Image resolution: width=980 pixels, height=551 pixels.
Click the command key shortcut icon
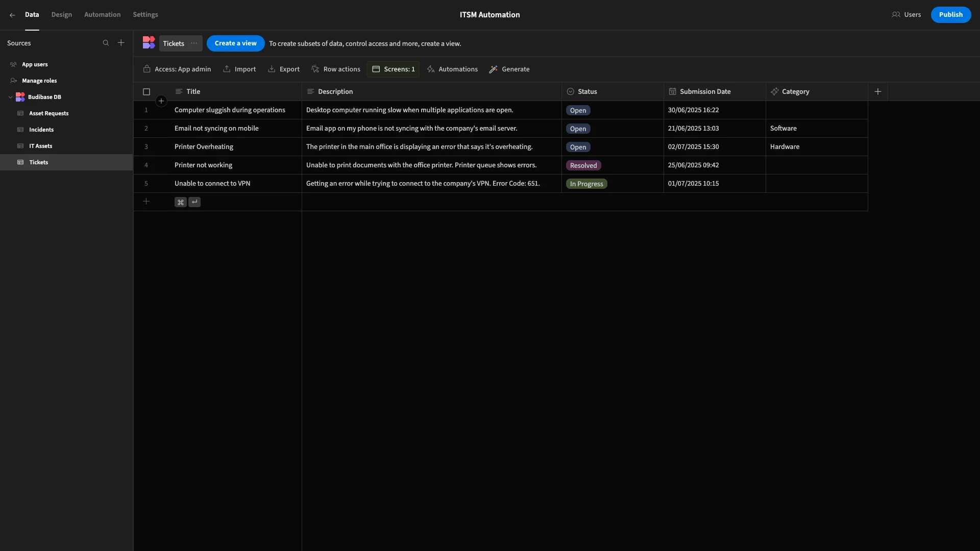tap(180, 203)
